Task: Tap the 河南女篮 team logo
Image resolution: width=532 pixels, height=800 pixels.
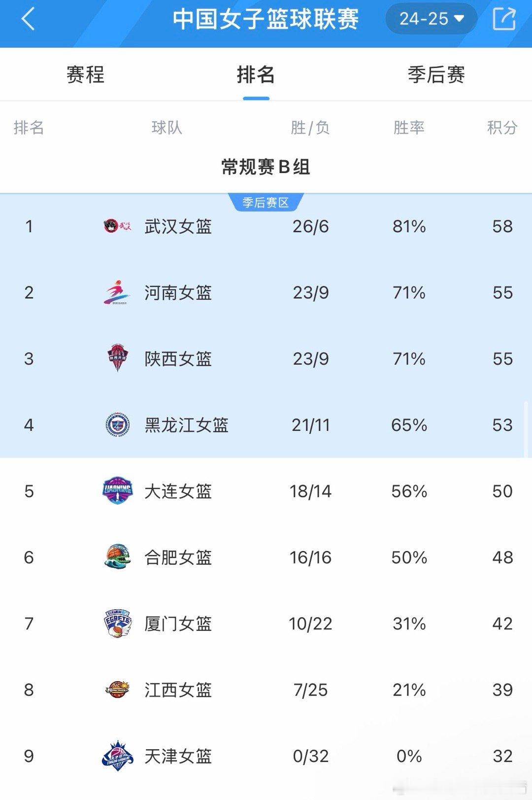Action: pyautogui.click(x=117, y=292)
